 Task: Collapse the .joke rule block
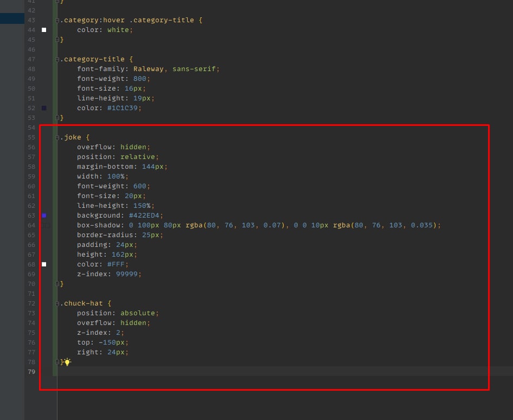[57, 137]
